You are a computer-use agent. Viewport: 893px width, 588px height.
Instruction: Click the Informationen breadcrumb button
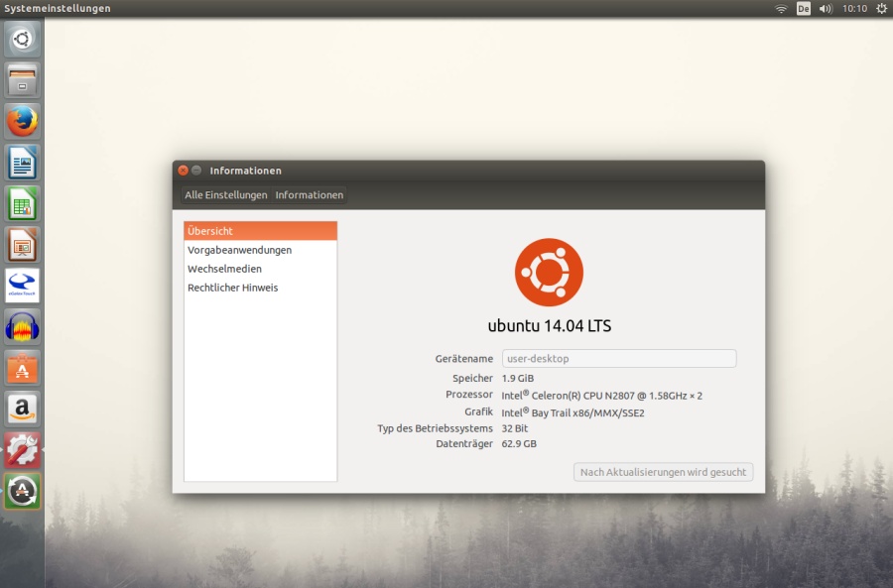310,194
